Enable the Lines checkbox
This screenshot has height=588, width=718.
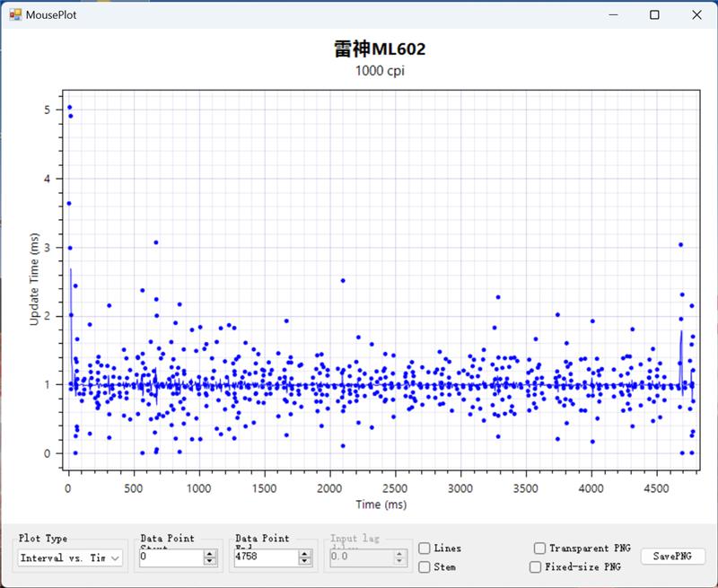click(x=425, y=549)
